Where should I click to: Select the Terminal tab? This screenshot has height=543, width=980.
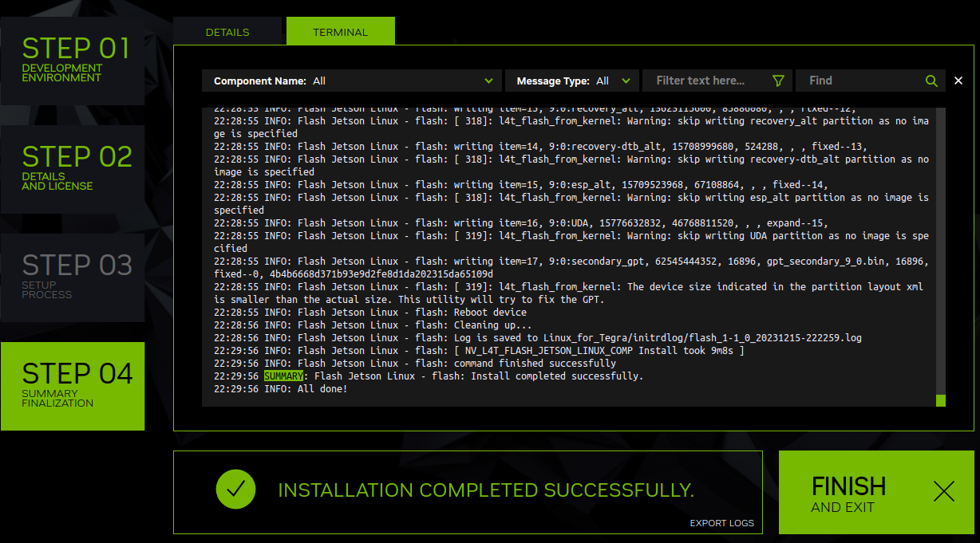coord(341,32)
